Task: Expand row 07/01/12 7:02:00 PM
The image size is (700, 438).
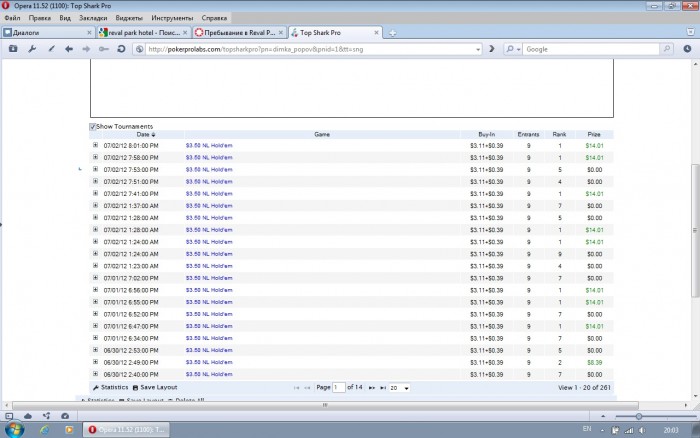Action: click(95, 278)
